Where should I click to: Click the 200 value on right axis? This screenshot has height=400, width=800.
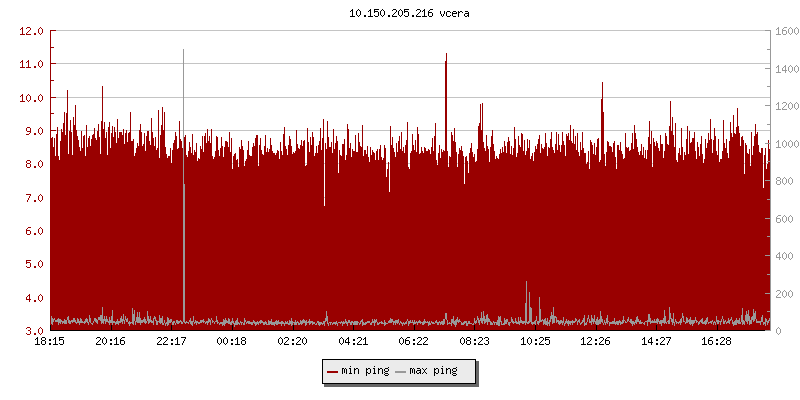click(x=783, y=294)
